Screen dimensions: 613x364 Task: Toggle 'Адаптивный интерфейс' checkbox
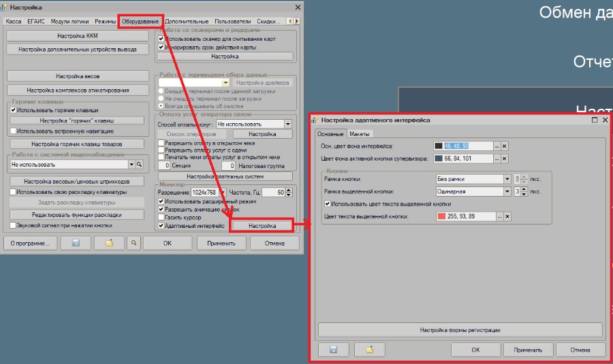pos(161,226)
